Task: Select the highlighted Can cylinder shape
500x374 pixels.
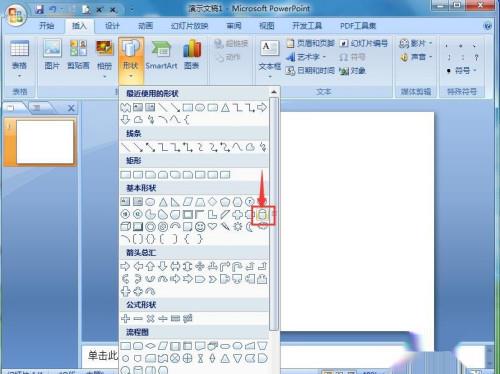Action: point(263,215)
